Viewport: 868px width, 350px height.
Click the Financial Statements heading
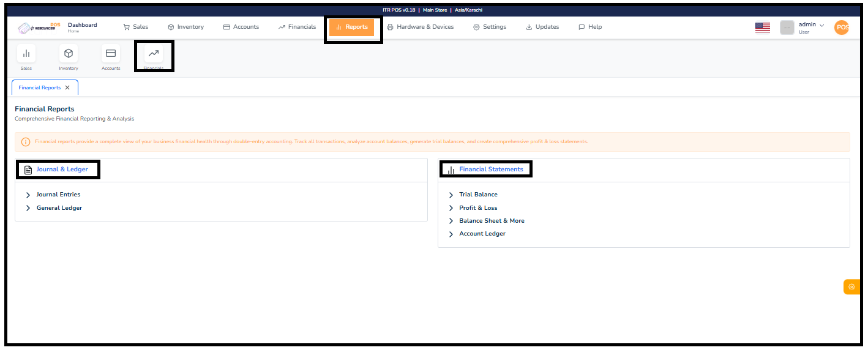coord(492,169)
